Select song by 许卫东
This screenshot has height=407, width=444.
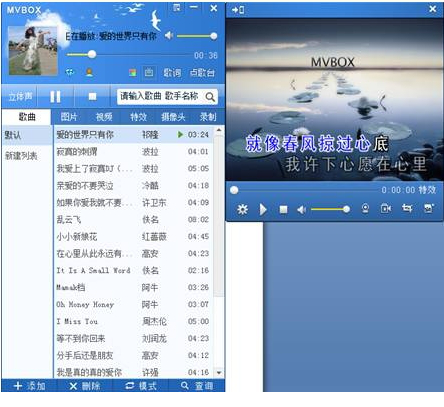(133, 203)
